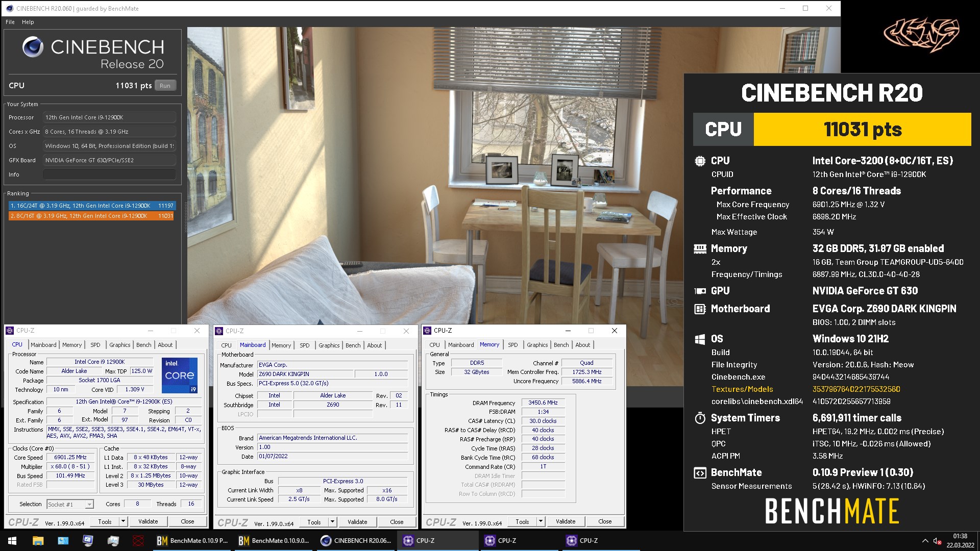Open Graphics tab in left CPU-Z window
The height and width of the screenshot is (551, 980).
click(x=120, y=345)
